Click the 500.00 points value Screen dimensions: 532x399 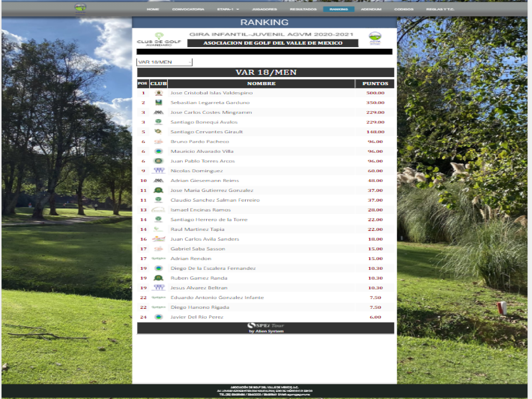tap(375, 93)
